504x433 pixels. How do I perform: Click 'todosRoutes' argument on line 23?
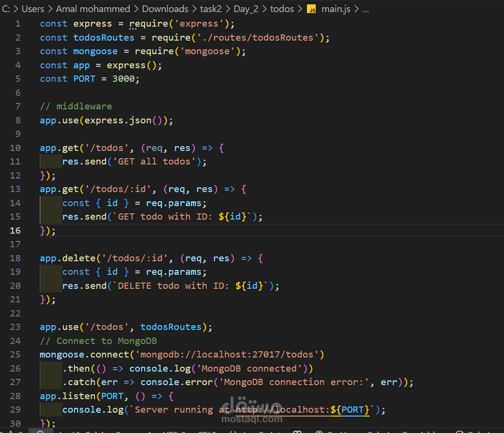coord(171,327)
